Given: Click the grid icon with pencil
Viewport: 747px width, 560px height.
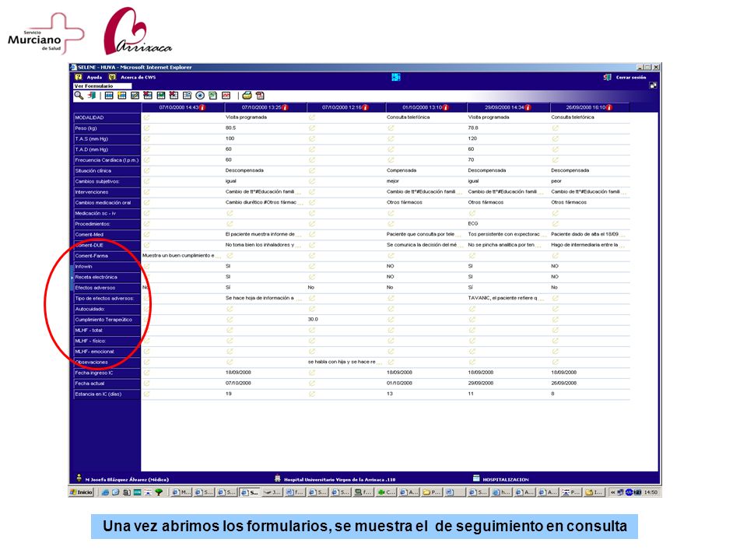Looking at the screenshot, I should [135, 96].
